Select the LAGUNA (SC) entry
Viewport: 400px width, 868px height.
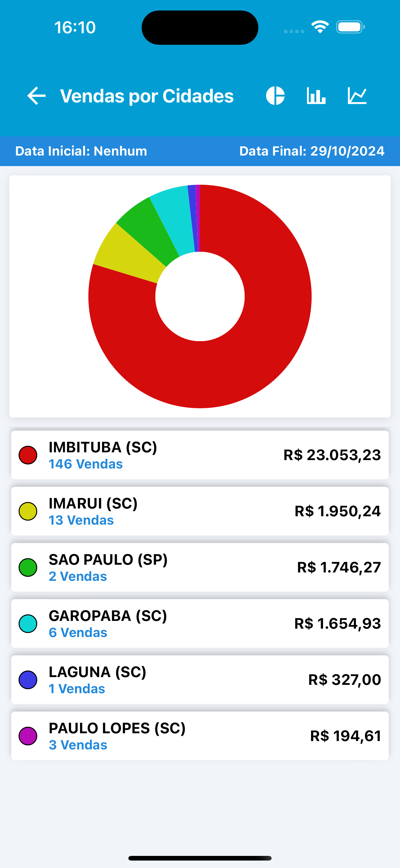click(200, 680)
